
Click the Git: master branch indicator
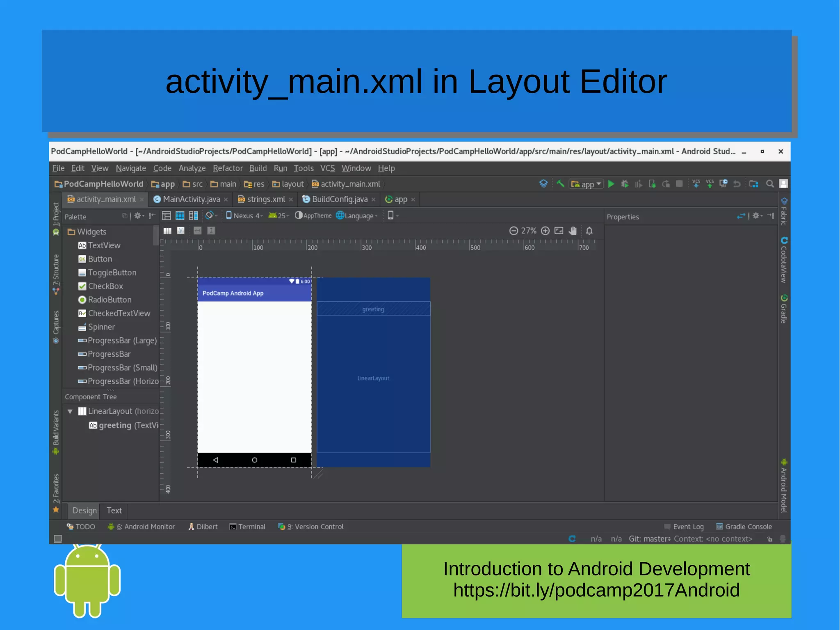pos(650,539)
